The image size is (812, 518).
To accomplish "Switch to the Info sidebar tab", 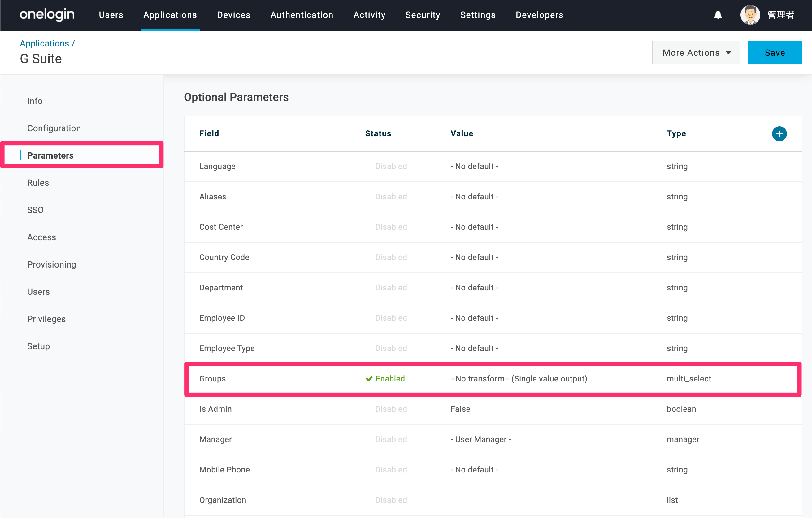I will 35,101.
